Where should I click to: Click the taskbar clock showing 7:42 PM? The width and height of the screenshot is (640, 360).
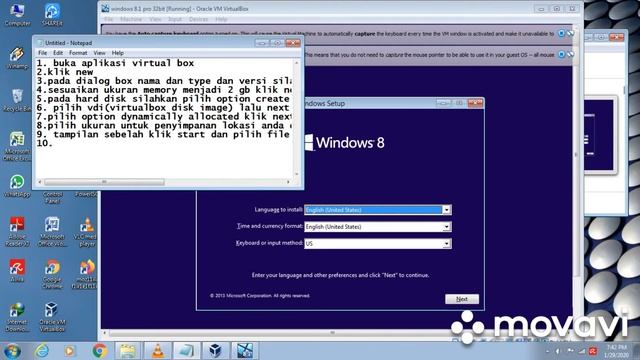(x=617, y=351)
